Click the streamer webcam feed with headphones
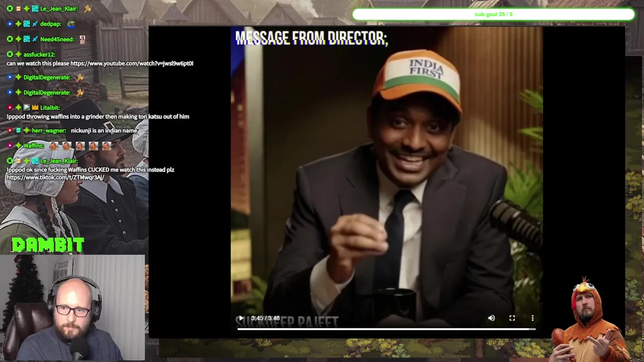Image resolution: width=644 pixels, height=362 pixels. pos(72,308)
